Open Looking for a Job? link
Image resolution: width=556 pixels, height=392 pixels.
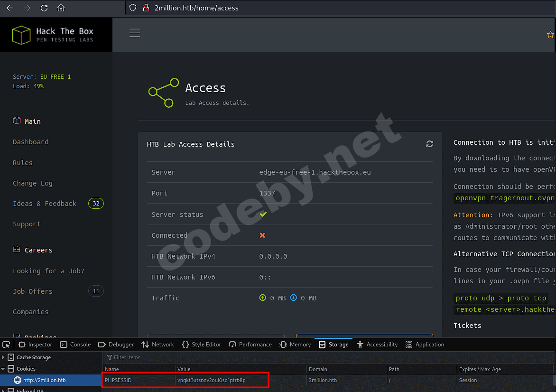[x=48, y=271]
